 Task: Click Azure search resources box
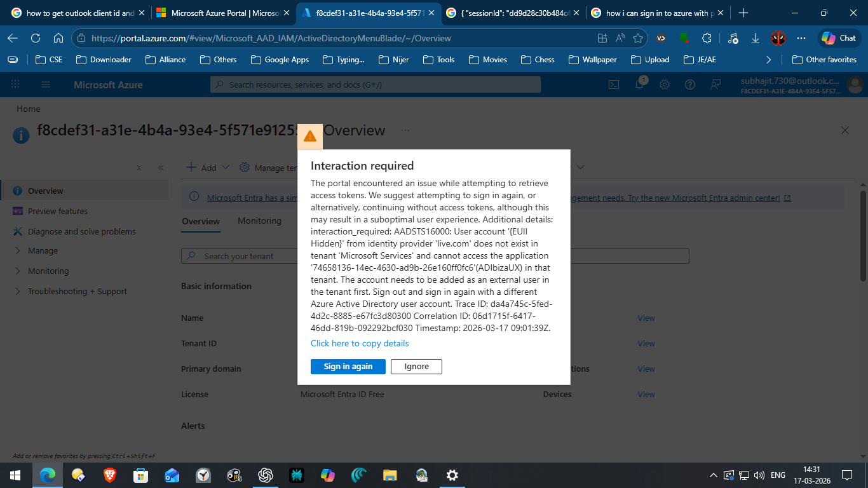click(376, 85)
